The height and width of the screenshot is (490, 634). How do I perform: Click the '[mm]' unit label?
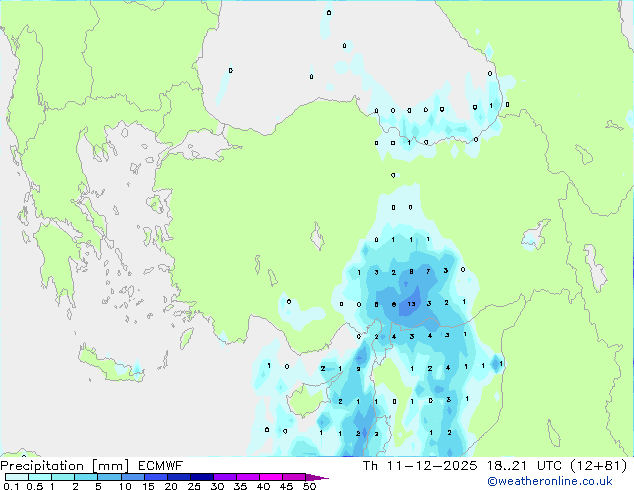pyautogui.click(x=111, y=466)
